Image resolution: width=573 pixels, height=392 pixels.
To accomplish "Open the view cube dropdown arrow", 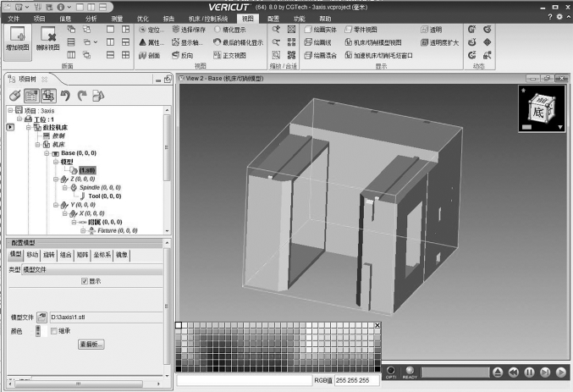I will tap(560, 127).
